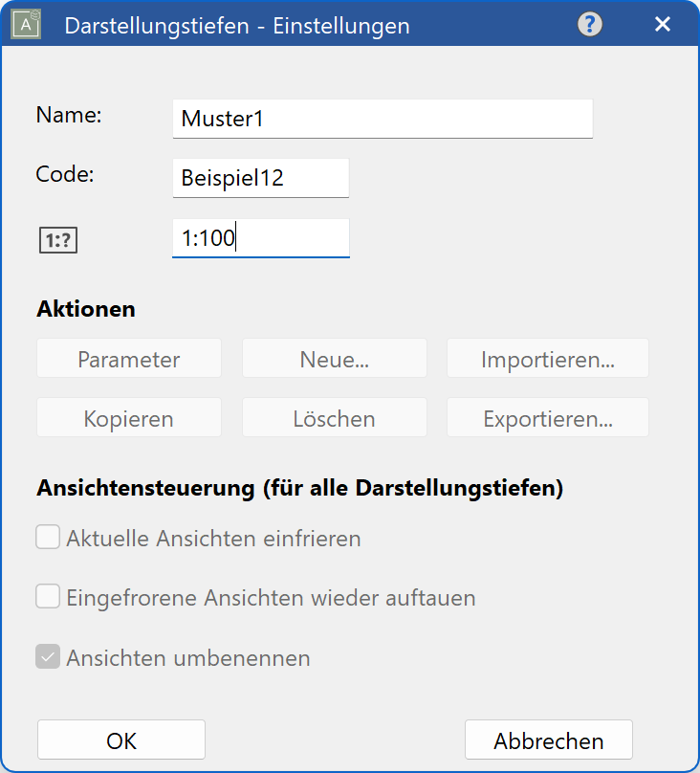Click Neue to create a new entry
Screen dimensions: 700x773
(x=334, y=358)
